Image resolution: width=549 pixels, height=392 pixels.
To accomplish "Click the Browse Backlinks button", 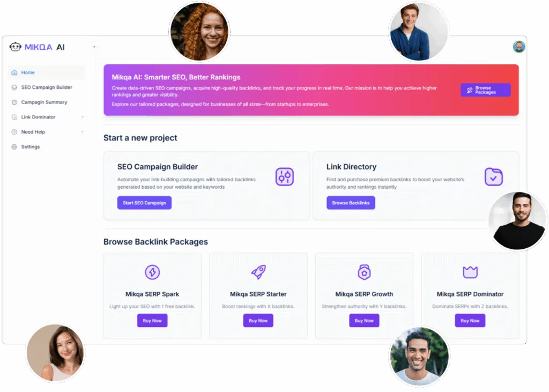I will pos(351,203).
